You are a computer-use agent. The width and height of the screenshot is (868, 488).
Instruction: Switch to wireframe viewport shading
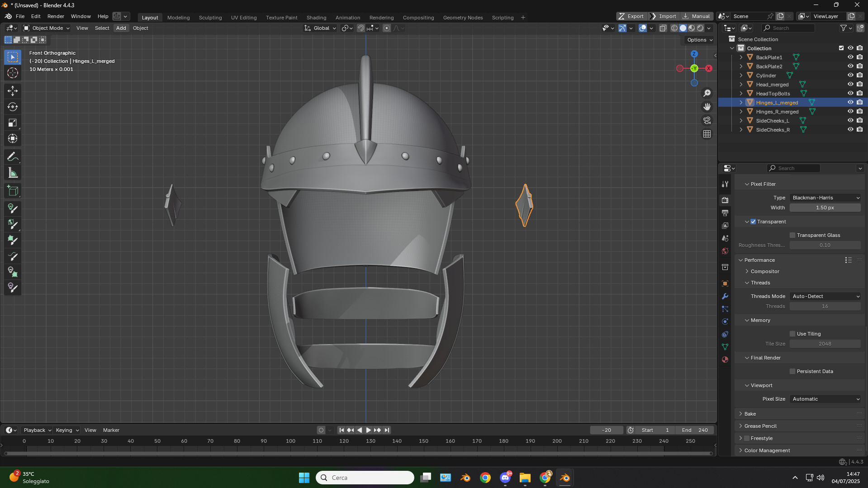pyautogui.click(x=674, y=28)
